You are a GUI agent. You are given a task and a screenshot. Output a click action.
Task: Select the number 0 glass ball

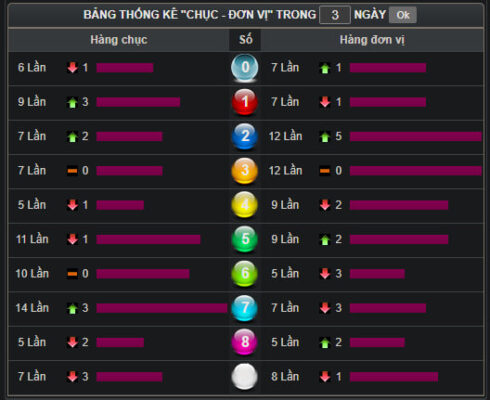click(245, 68)
